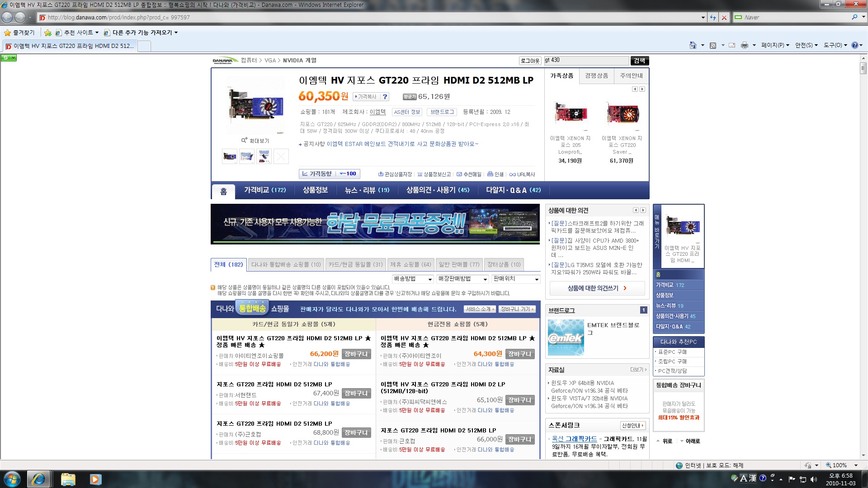Click the IE back navigation button
Screen dimensions: 868x488
7,17
